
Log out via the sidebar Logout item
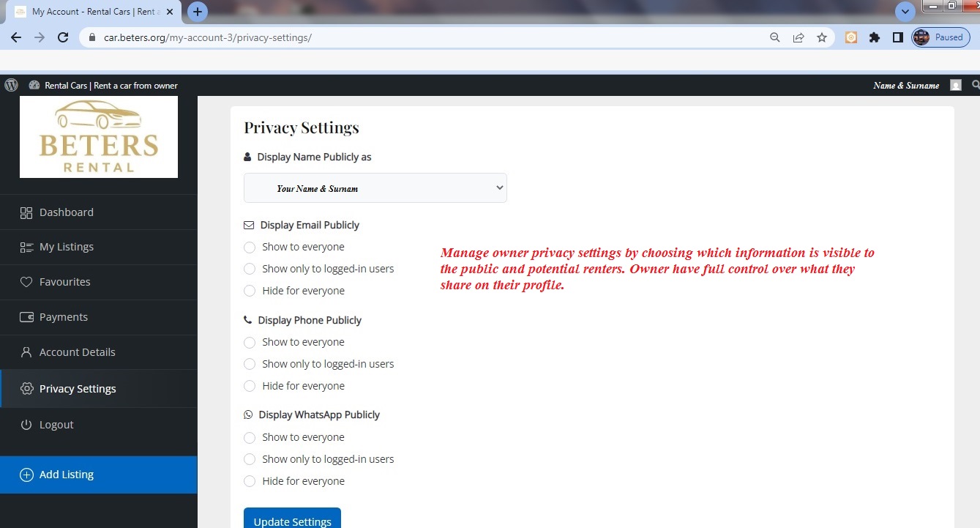tap(99, 425)
